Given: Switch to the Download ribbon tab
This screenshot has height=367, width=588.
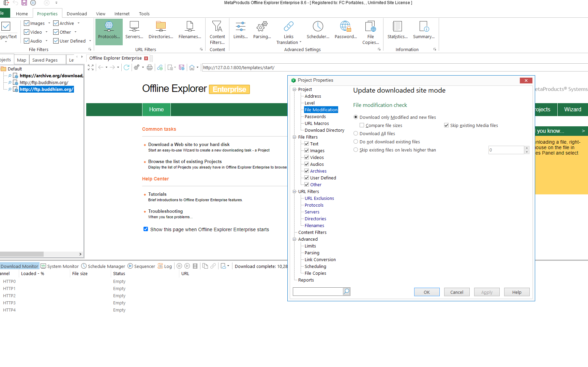Looking at the screenshot, I should click(x=77, y=14).
